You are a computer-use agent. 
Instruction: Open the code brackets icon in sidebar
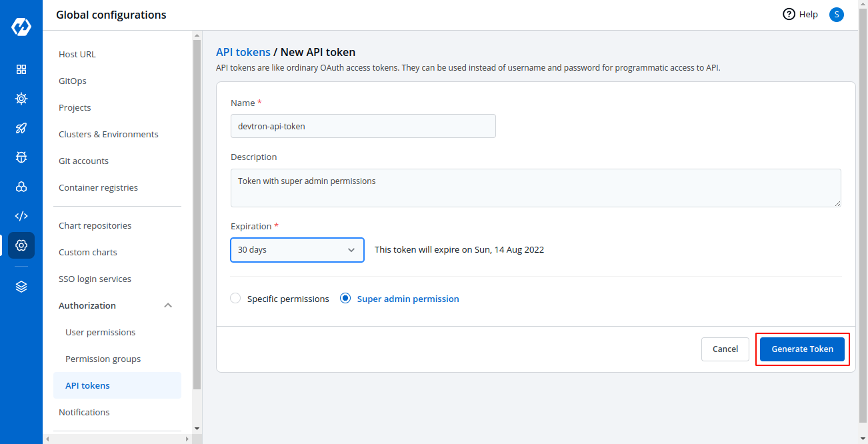pyautogui.click(x=21, y=216)
